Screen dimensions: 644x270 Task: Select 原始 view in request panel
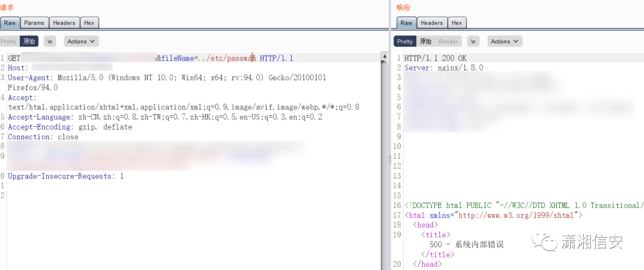[x=29, y=42]
